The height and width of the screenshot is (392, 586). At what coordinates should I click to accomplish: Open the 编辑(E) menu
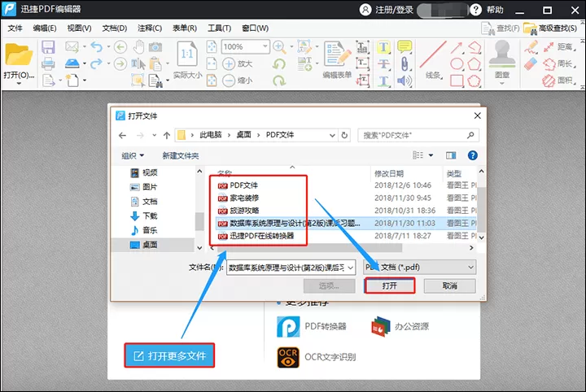point(45,28)
